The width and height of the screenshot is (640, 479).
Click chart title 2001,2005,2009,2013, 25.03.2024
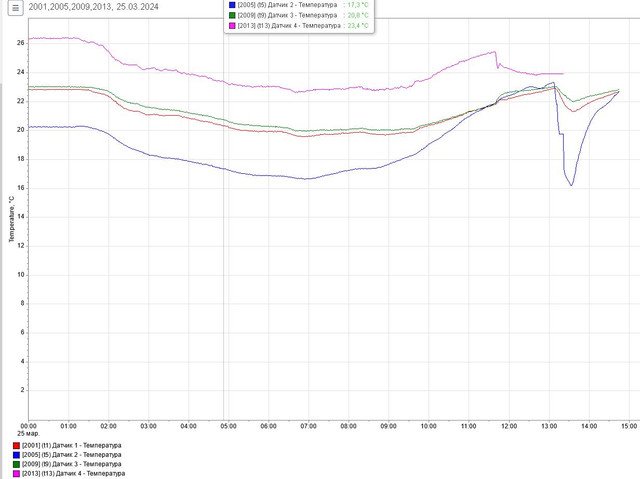point(93,7)
